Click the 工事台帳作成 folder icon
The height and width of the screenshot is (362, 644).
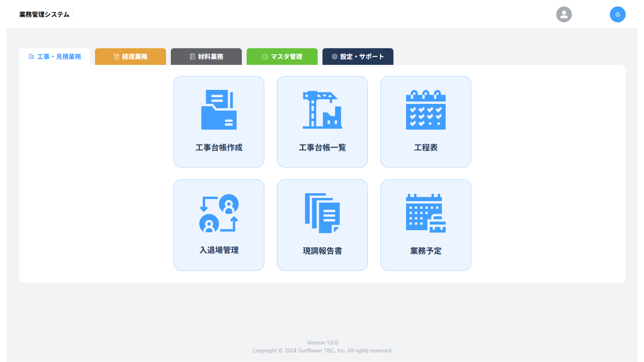(x=219, y=110)
